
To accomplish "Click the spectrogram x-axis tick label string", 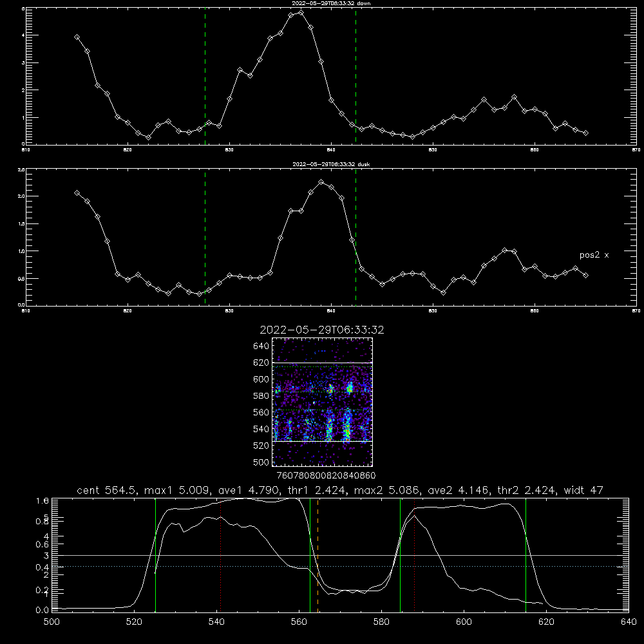I will (326, 475).
